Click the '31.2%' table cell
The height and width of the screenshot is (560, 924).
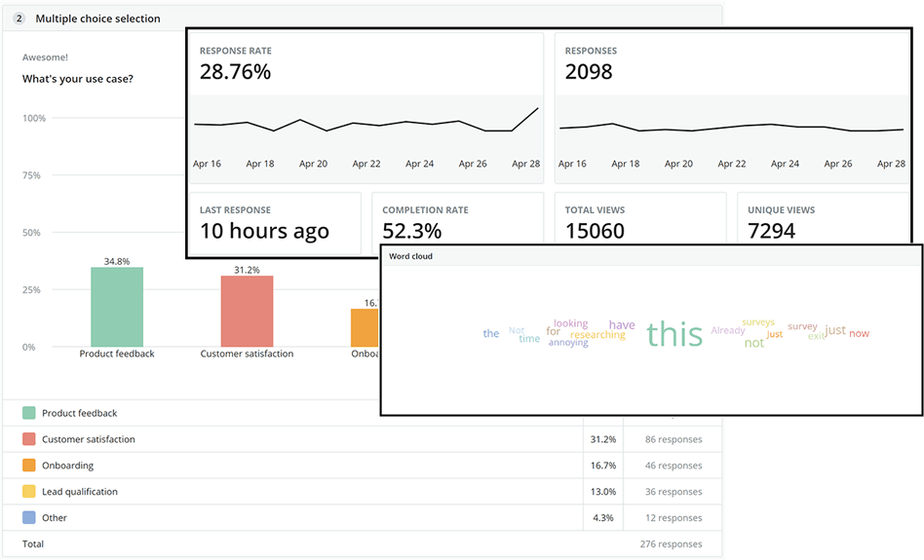603,439
